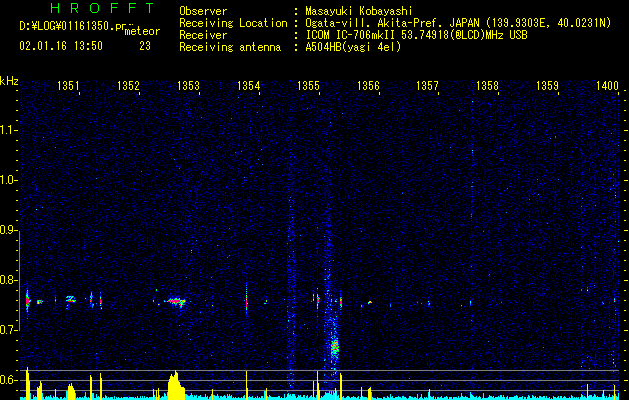Click the 1352 time axis marker

[x=128, y=85]
